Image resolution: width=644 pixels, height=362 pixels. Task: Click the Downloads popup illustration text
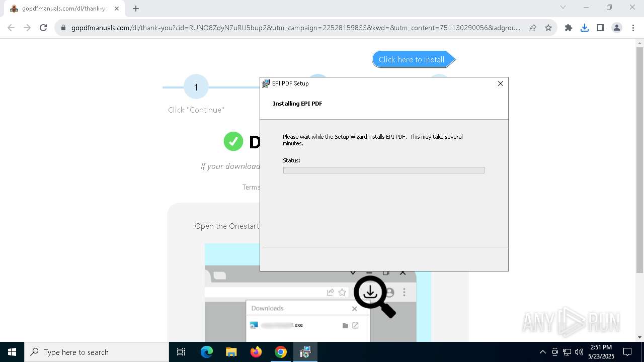(267, 308)
